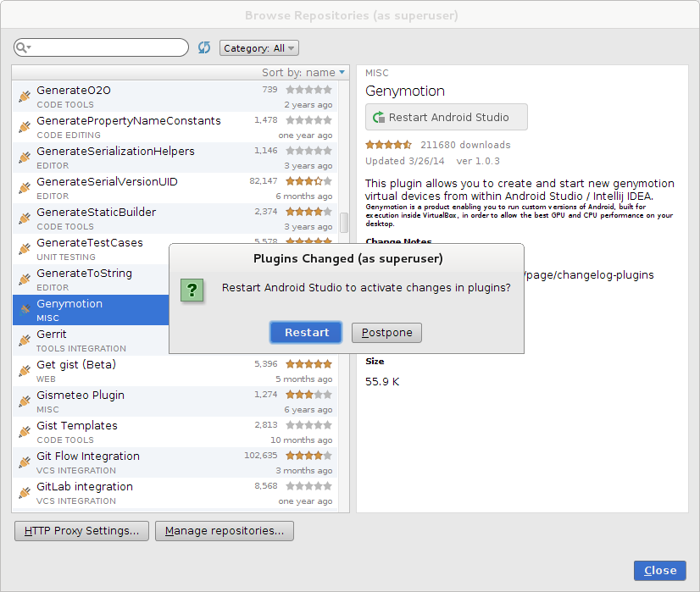This screenshot has height=592, width=700.
Task: Click the Gist Templates plugin icon
Action: [x=25, y=432]
